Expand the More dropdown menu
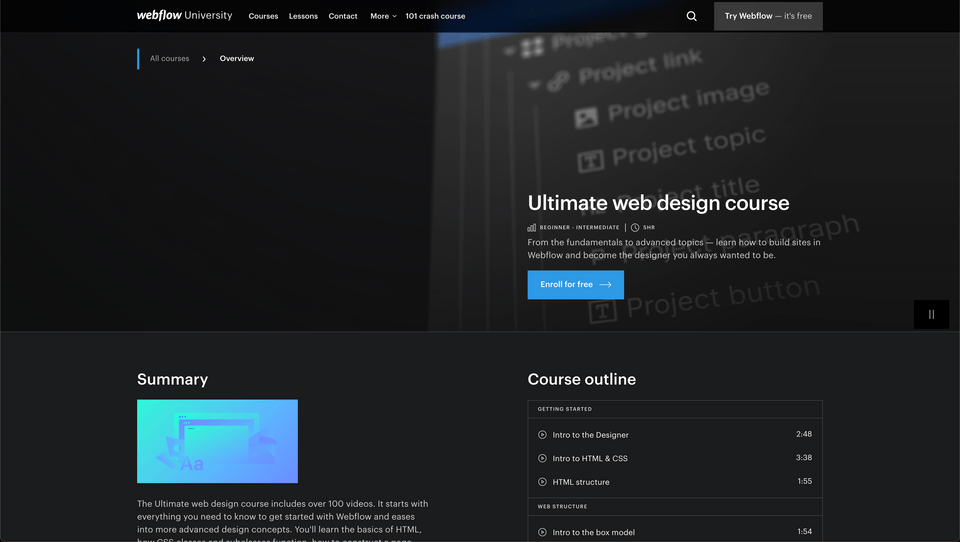Viewport: 960px width, 542px height. (383, 16)
